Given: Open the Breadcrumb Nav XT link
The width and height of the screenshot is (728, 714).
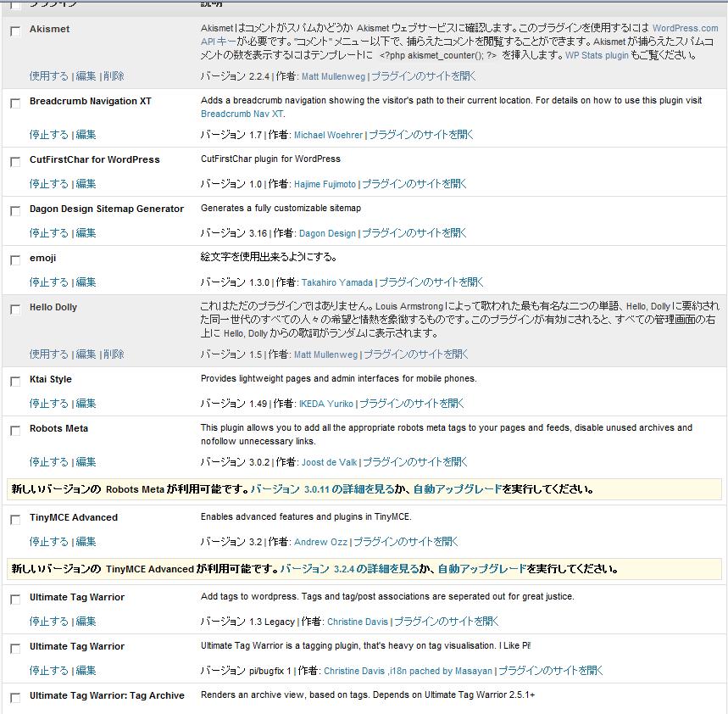Looking at the screenshot, I should (242, 114).
